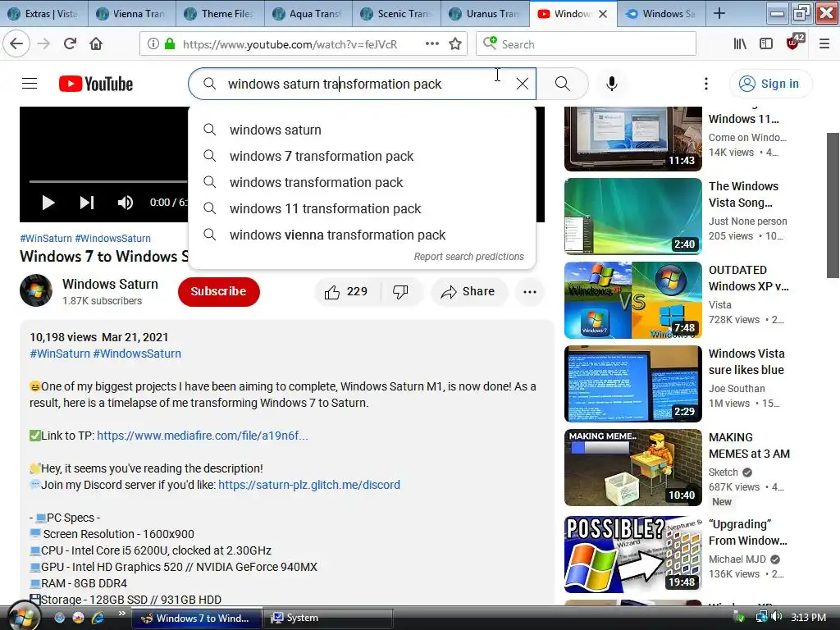Open the saturn-plz.glitch.me/discord link
The width and height of the screenshot is (840, 630).
[x=309, y=485]
